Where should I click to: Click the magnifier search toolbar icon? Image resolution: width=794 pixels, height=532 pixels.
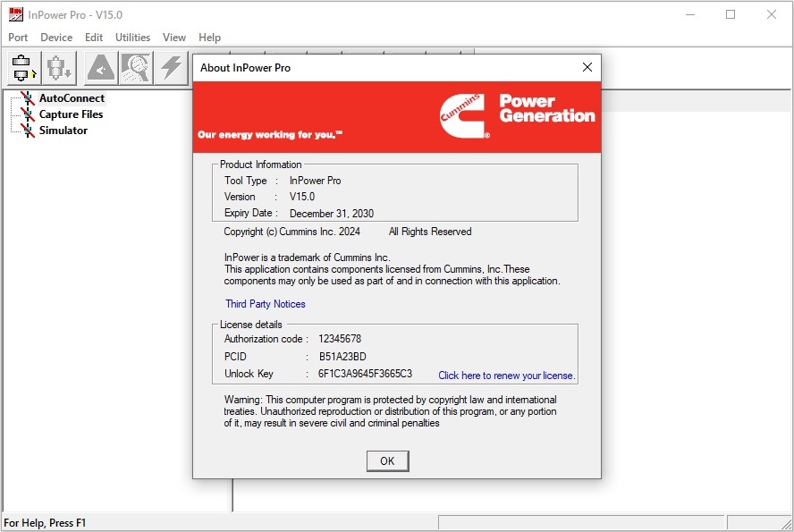(136, 68)
